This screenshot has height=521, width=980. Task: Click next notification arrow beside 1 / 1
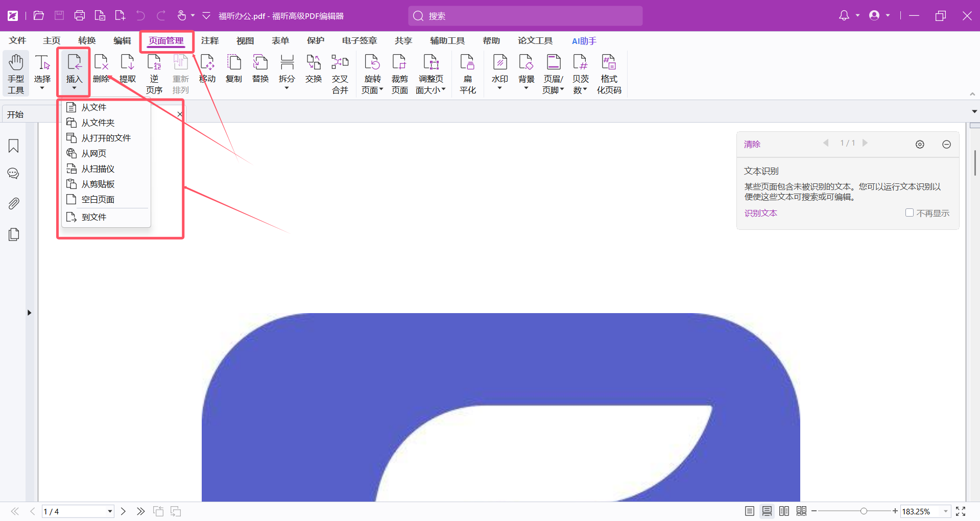[865, 144]
